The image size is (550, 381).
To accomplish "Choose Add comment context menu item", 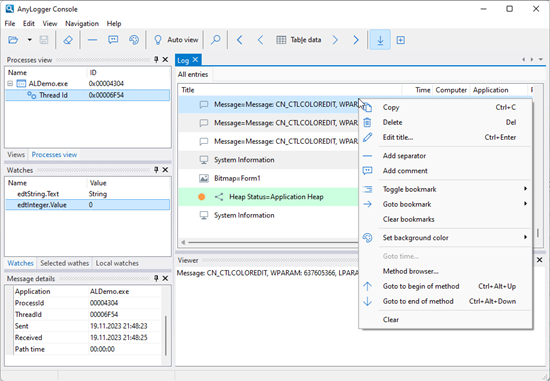I will pyautogui.click(x=445, y=171).
